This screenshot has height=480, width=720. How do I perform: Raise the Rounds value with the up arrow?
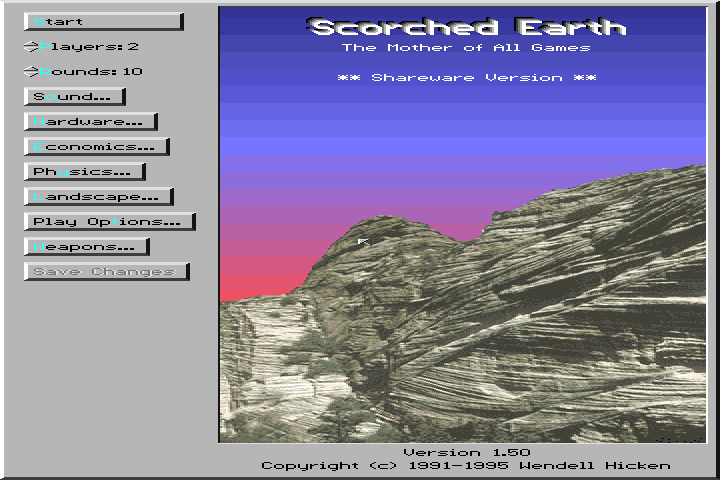click(x=30, y=68)
